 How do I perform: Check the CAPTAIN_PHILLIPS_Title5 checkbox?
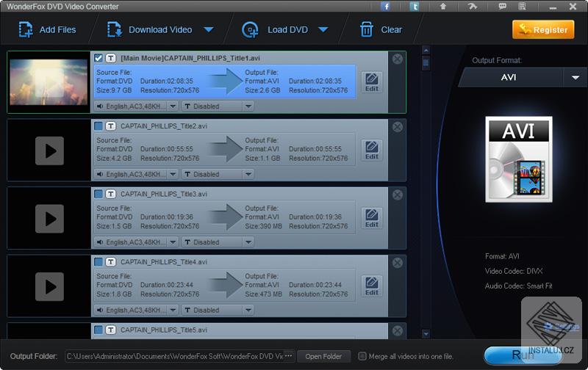98,330
